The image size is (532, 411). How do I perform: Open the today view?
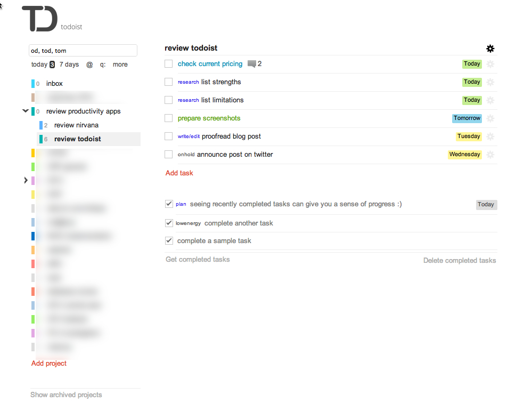pos(39,65)
